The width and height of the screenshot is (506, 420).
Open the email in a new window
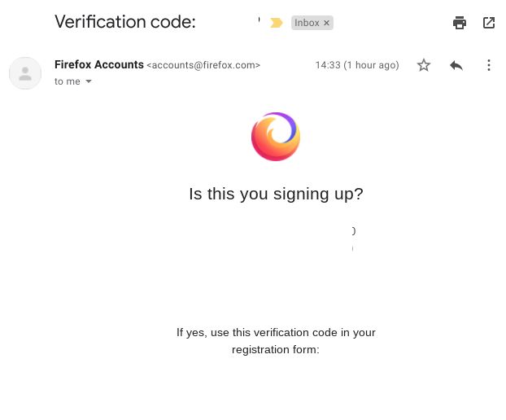(489, 23)
